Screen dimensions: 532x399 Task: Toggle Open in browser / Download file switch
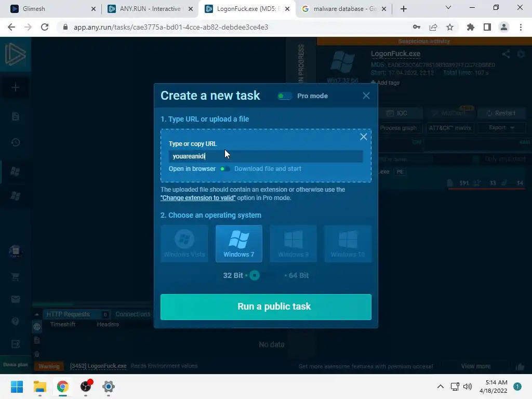[225, 169]
